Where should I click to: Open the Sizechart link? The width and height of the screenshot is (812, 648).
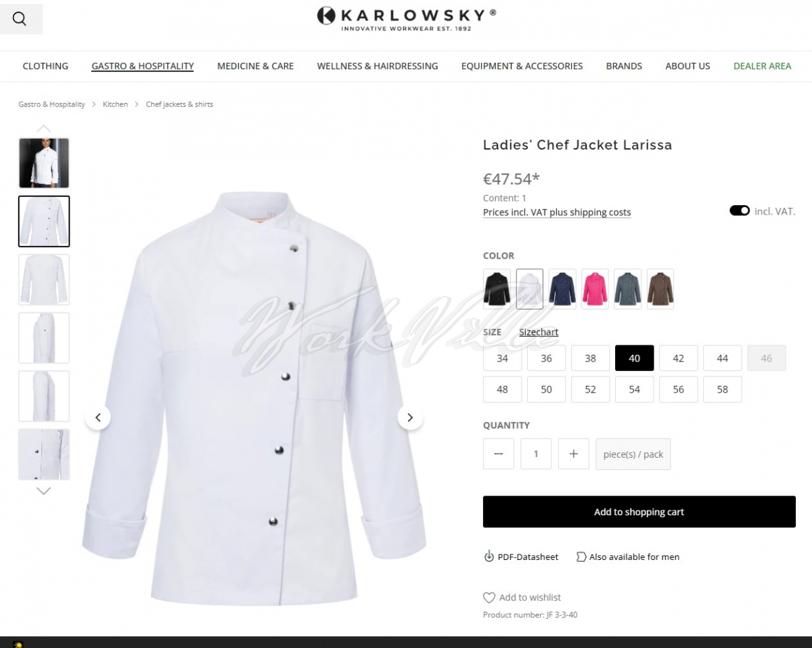[x=539, y=332]
